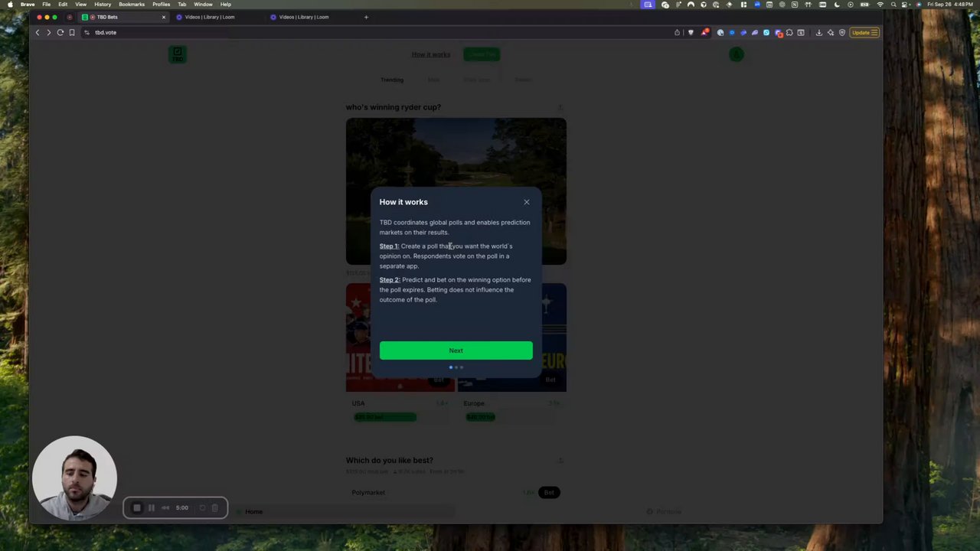Click the green profile avatar in the page header

coord(737,54)
